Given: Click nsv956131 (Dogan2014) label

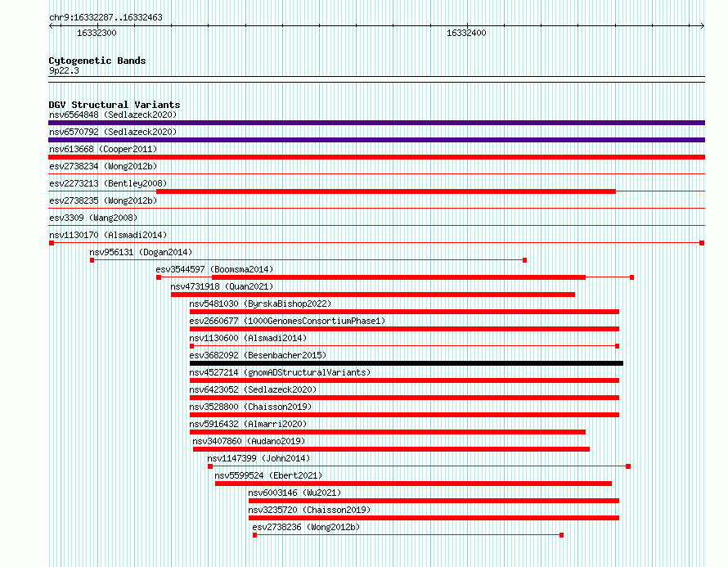Looking at the screenshot, I should point(141,252).
